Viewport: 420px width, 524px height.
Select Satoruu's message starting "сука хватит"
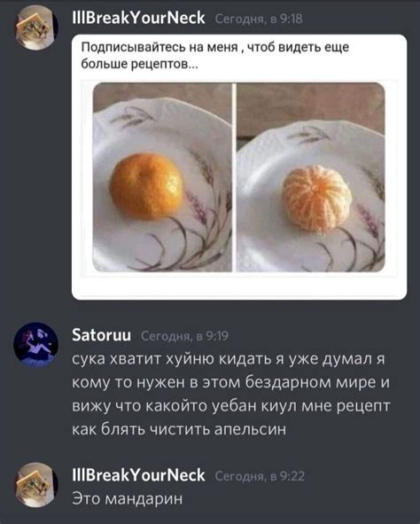(230, 395)
